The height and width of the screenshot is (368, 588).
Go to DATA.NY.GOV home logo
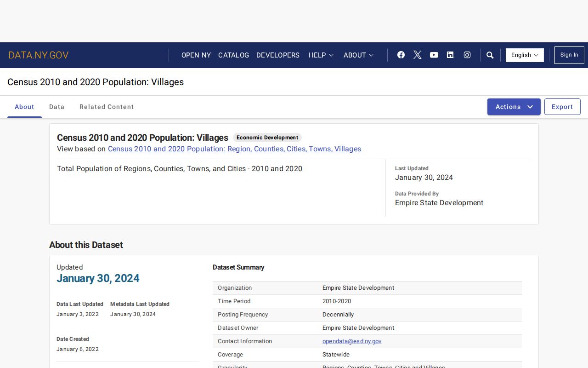click(39, 55)
